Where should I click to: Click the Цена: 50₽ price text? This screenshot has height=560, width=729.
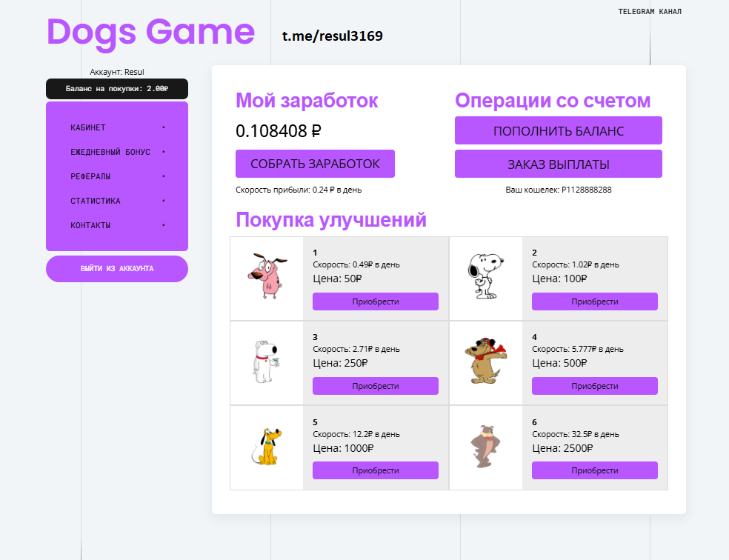(x=337, y=279)
